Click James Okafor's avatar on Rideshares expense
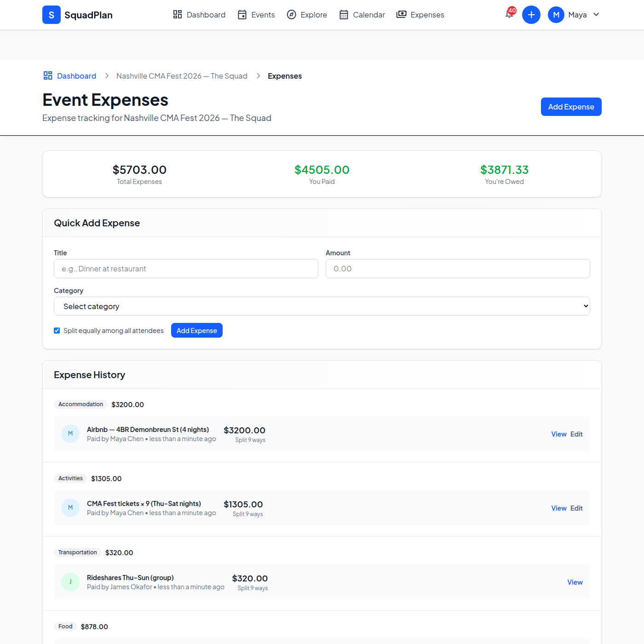The width and height of the screenshot is (644, 644). click(70, 581)
